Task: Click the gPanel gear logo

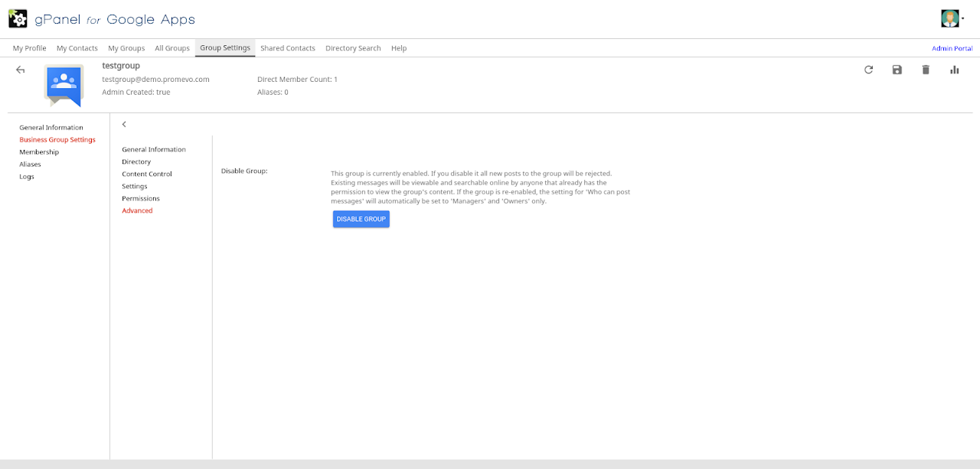Action: (x=18, y=18)
